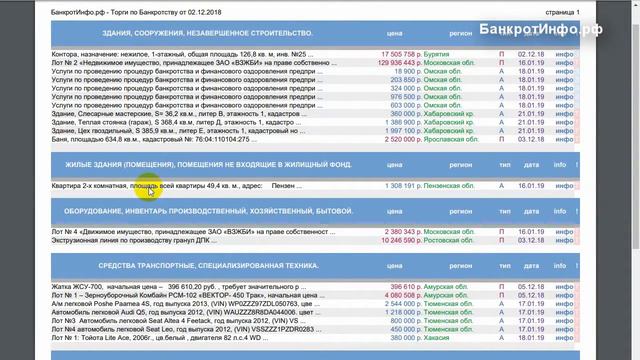Open инфо link for Зерноуборочный Комбайн row

564,295
